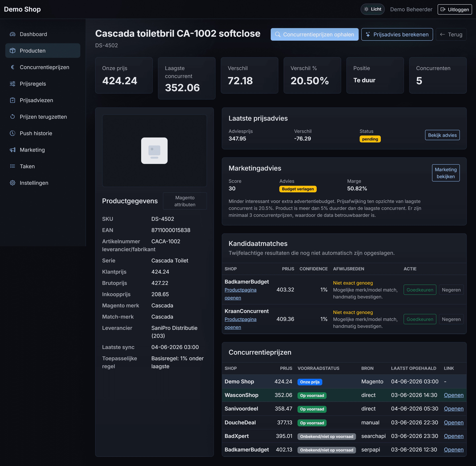This screenshot has width=476, height=466.
Task: Click the Concurrenten count 5 card
Action: point(438,75)
